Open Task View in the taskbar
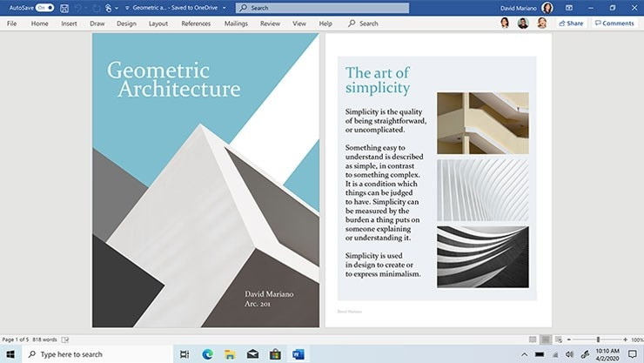The width and height of the screenshot is (644, 363). click(x=184, y=354)
